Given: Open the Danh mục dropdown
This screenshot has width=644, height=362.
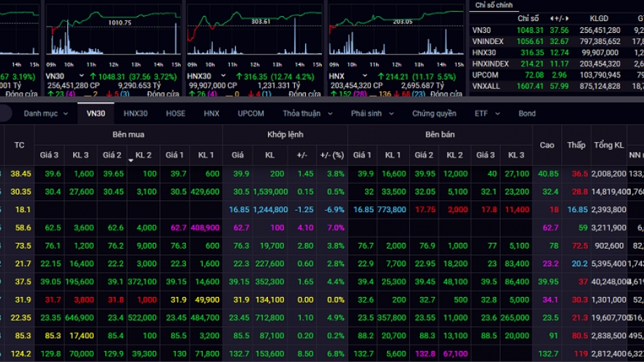Looking at the screenshot, I should pyautogui.click(x=45, y=113).
